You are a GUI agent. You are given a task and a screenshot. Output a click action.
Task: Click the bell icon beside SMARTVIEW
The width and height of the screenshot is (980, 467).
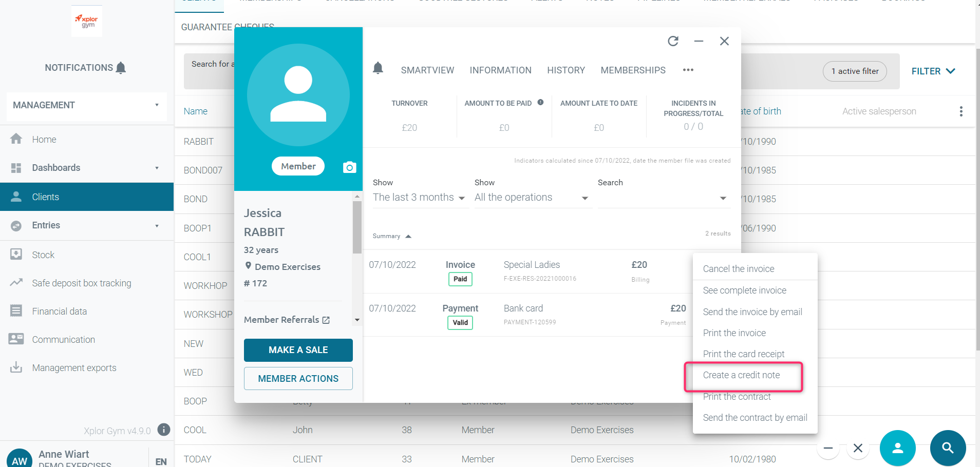tap(378, 68)
